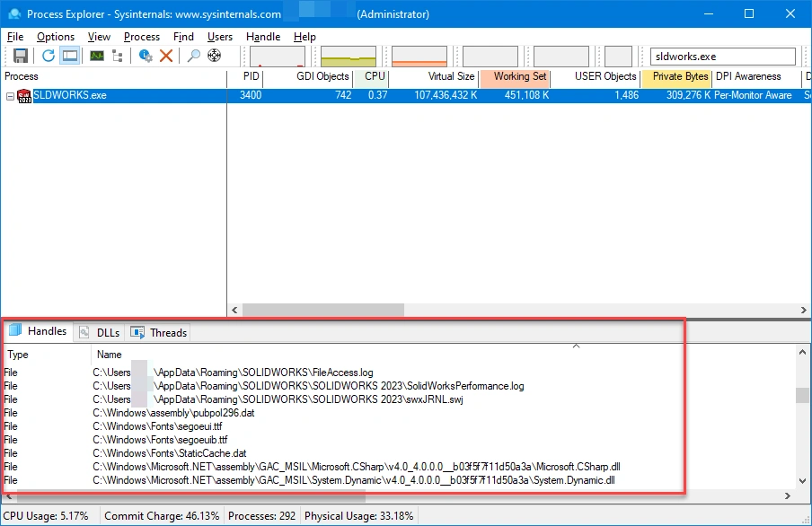Screen dimensions: 812x526
Task: Open the Help menu
Action: tap(304, 37)
